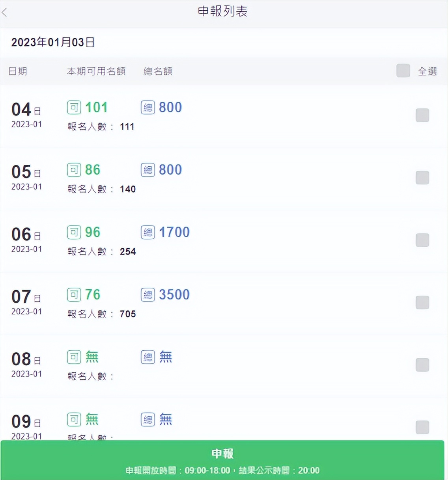
Task: Click the 日期 column header
Action: (17, 71)
